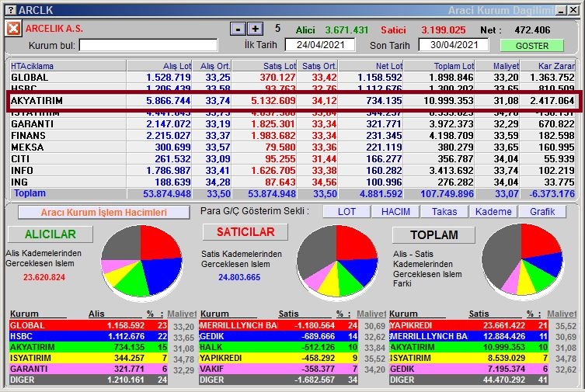Screen dimensions: 585x392
Task: Sort by Satış Lot column header
Action: (x=264, y=66)
